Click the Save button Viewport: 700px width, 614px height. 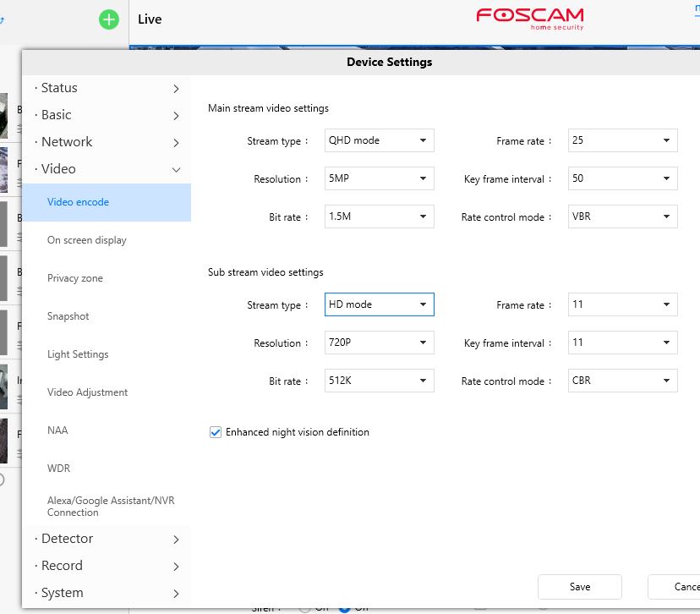(x=579, y=587)
